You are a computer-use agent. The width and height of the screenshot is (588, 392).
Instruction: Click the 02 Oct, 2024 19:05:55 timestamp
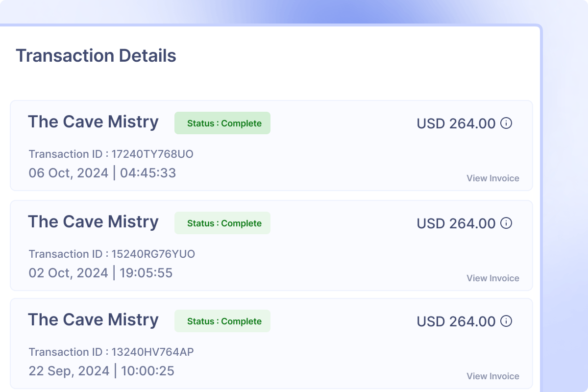(x=100, y=273)
